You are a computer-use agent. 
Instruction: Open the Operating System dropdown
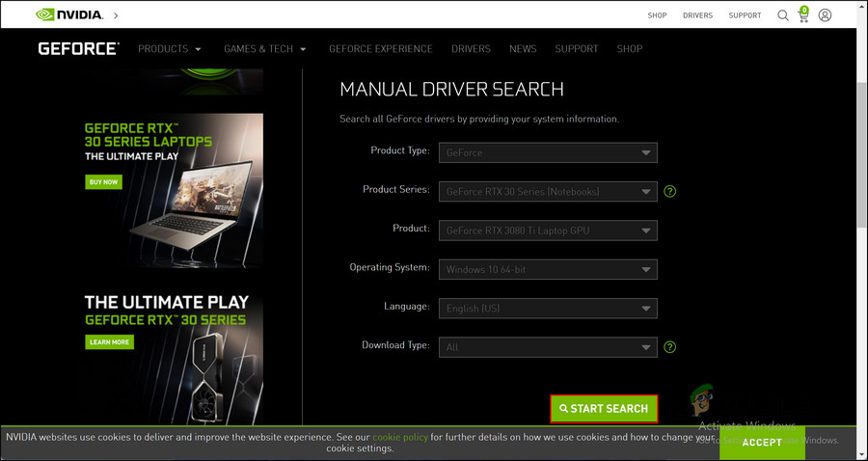548,269
